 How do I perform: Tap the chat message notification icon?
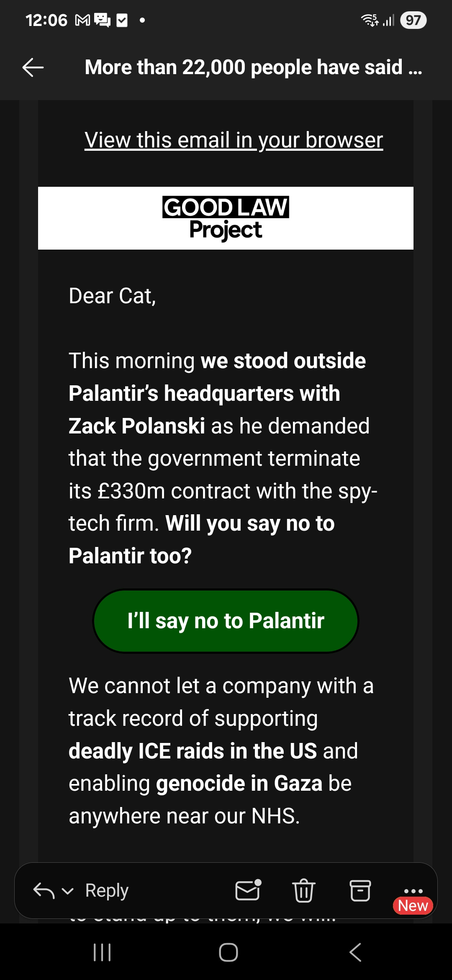tap(102, 20)
